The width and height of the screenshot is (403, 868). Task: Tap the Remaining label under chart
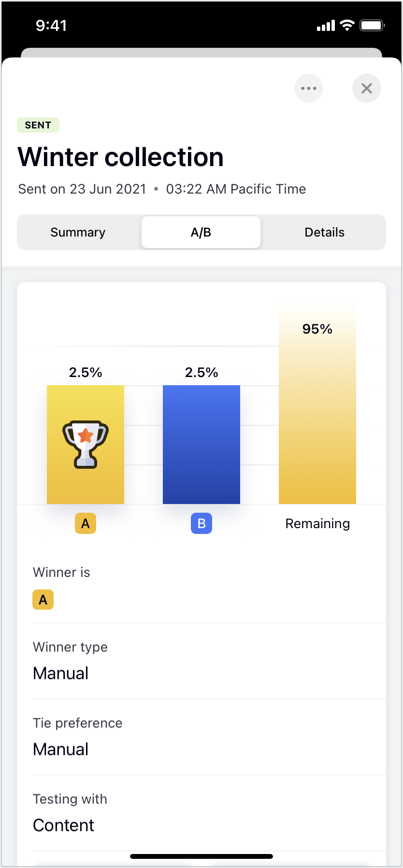(x=317, y=523)
